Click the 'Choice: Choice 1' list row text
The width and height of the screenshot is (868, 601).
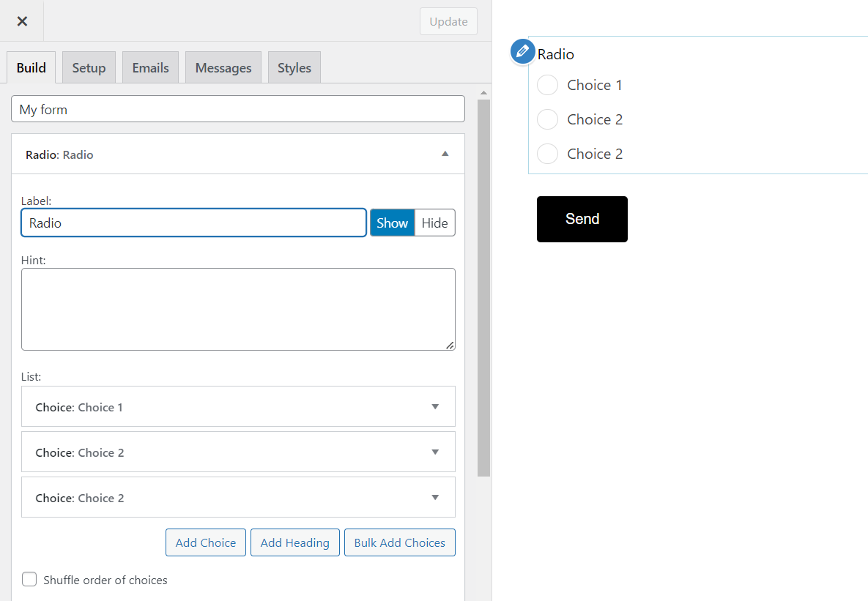(79, 407)
